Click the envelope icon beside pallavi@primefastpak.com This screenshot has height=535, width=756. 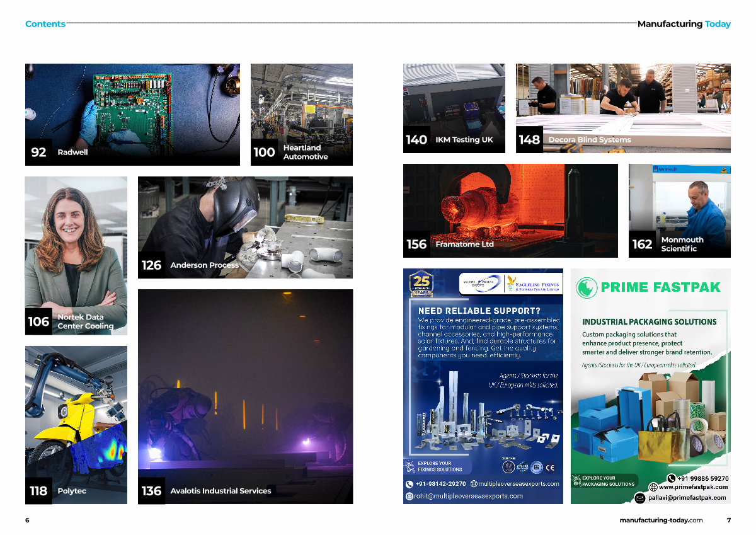[640, 498]
